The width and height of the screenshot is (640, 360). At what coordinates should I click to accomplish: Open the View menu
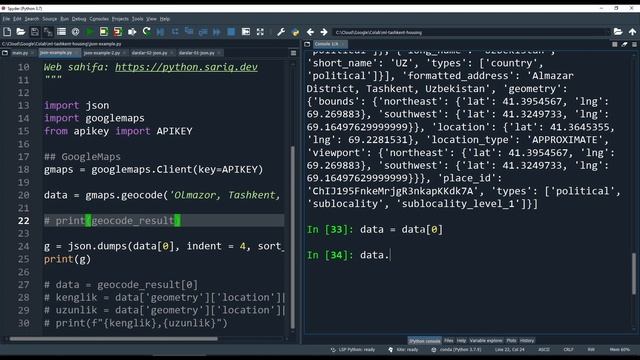[151, 19]
